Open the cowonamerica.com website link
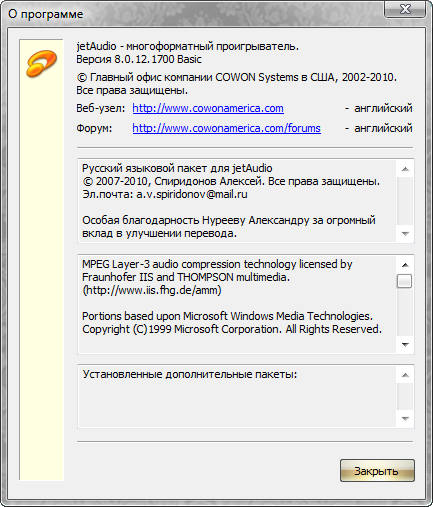433x507 pixels. (x=208, y=108)
